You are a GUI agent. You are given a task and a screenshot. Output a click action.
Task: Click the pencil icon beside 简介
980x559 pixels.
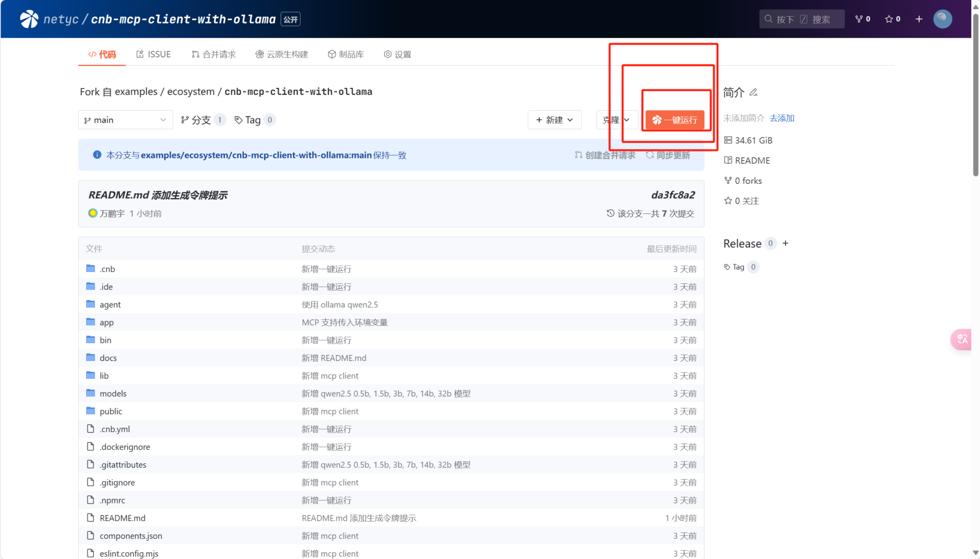coord(754,92)
